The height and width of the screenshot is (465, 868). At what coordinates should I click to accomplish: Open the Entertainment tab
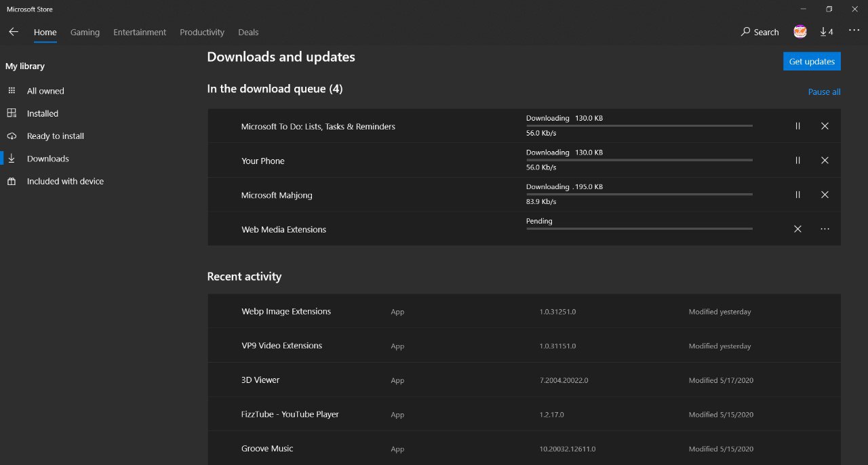point(140,33)
